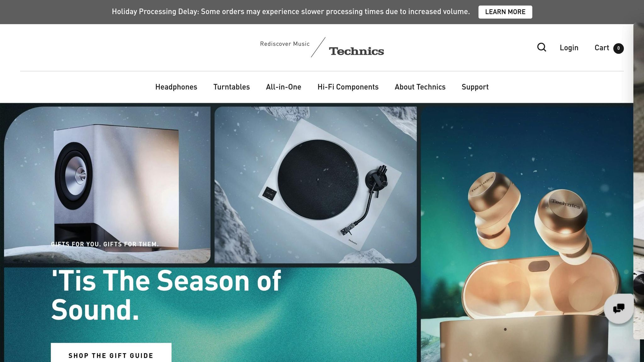
Task: Click the rose gold earbuds image
Action: [x=527, y=234]
